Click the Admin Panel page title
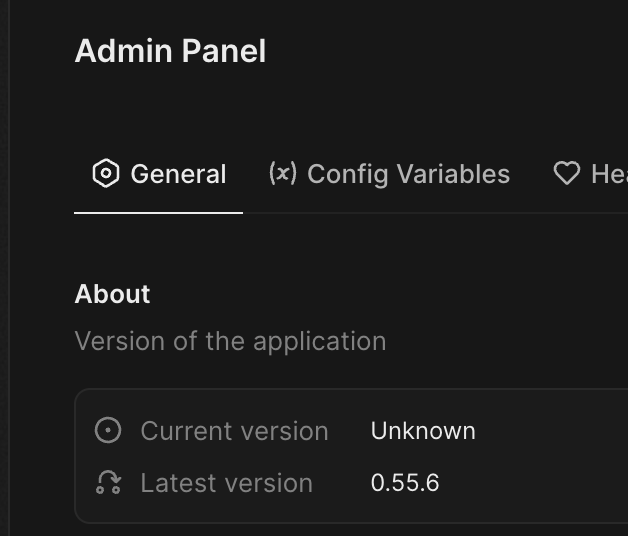The width and height of the screenshot is (628, 536). pyautogui.click(x=170, y=51)
